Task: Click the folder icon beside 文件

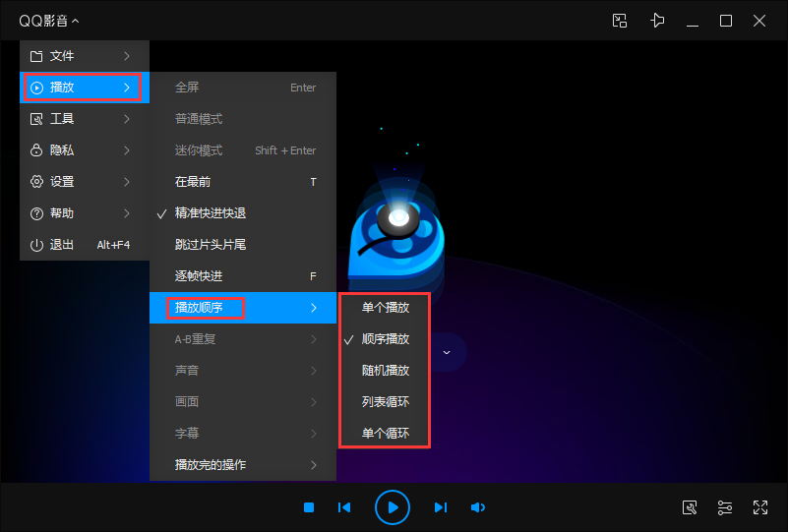Action: click(36, 56)
